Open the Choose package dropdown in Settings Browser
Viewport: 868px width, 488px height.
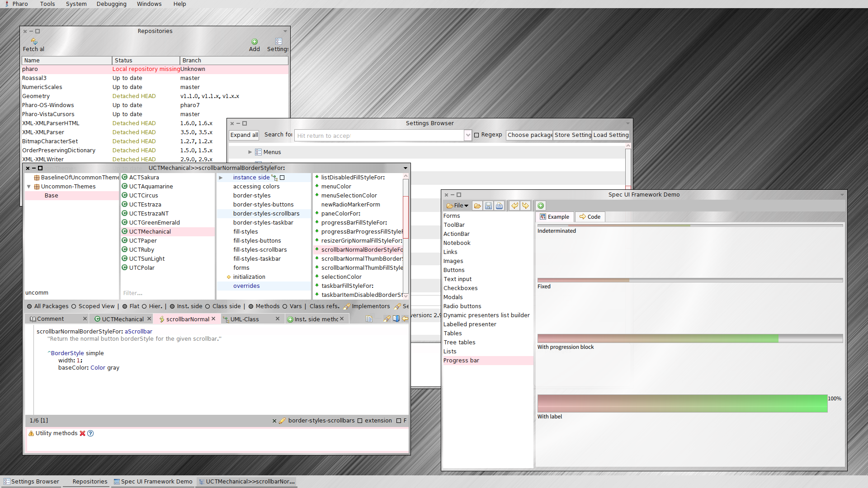[x=529, y=135]
